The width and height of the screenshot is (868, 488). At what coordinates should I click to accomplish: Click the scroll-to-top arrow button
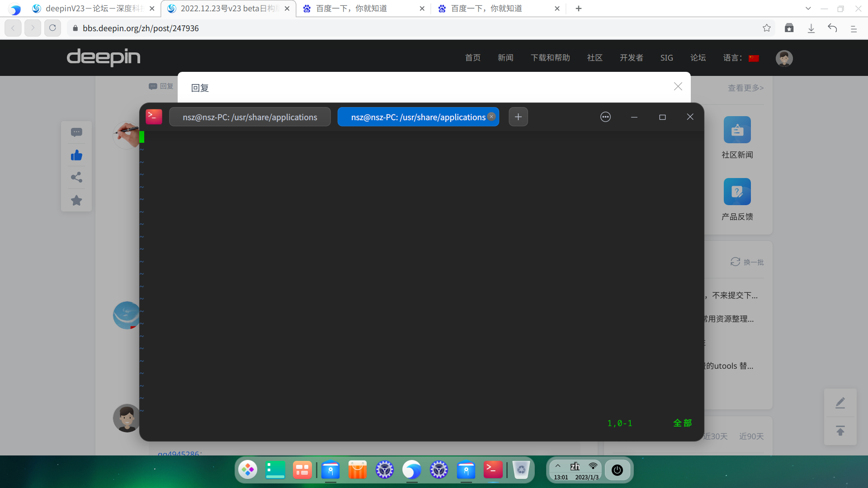[x=840, y=431]
